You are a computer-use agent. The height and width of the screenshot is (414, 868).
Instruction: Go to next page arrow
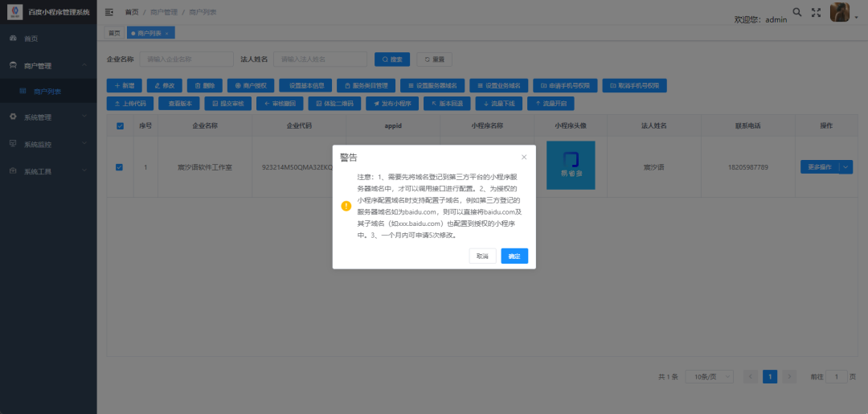pyautogui.click(x=789, y=377)
